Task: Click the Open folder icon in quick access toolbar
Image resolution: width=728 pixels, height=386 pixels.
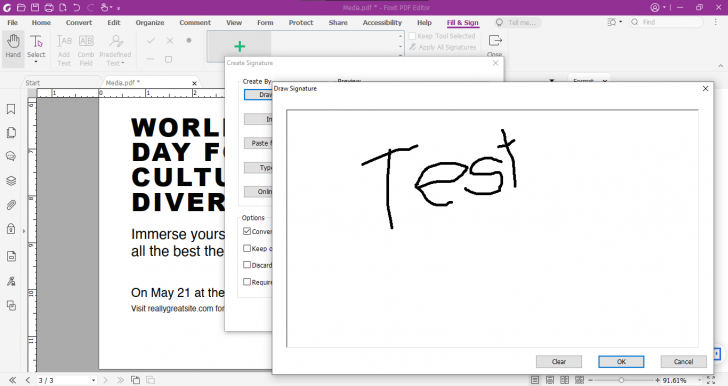Action: [21, 7]
